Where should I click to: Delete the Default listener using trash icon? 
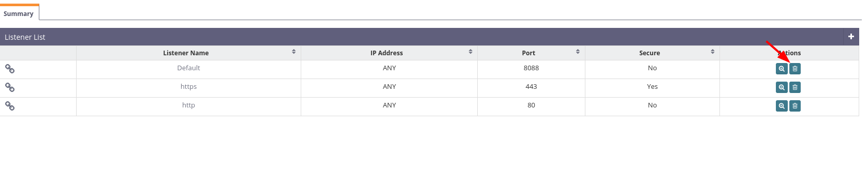click(x=795, y=69)
